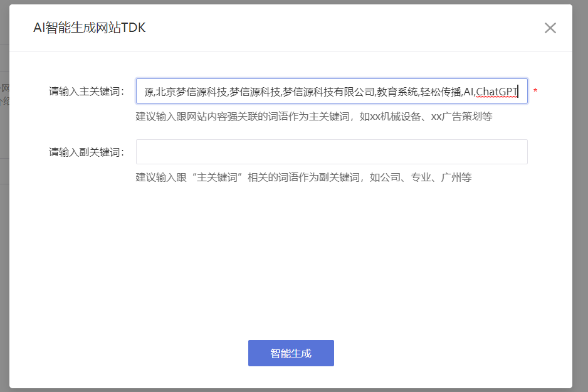
Task: Click the dialog title AI智能生成网站TDK
Action: click(89, 28)
